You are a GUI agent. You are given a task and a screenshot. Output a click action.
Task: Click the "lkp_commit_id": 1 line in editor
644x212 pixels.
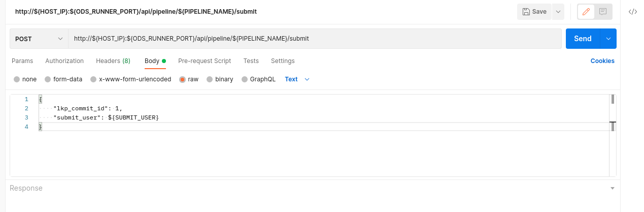(x=88, y=108)
